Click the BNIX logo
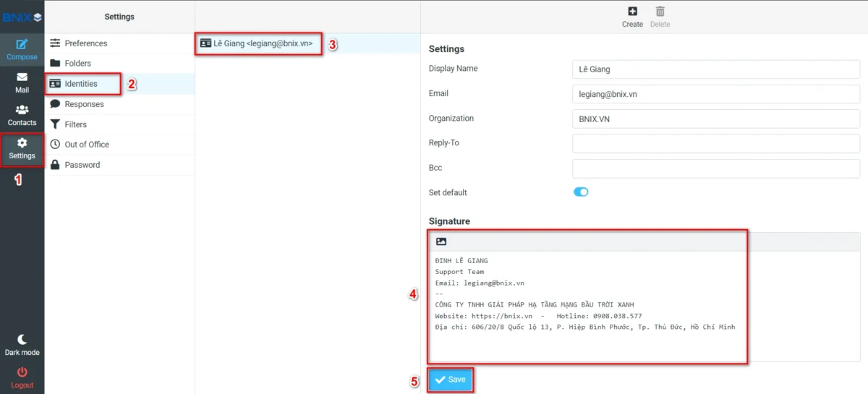The width and height of the screenshot is (868, 394). 22,17
